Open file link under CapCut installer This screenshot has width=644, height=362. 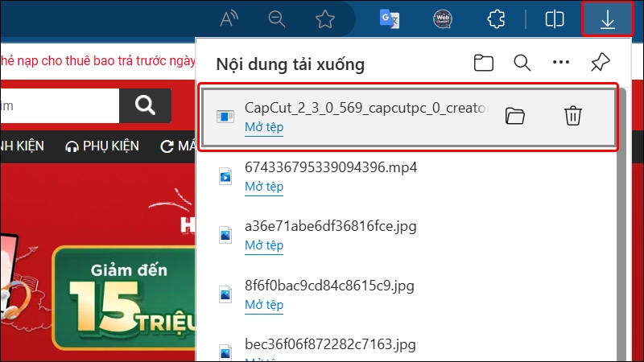pos(264,127)
